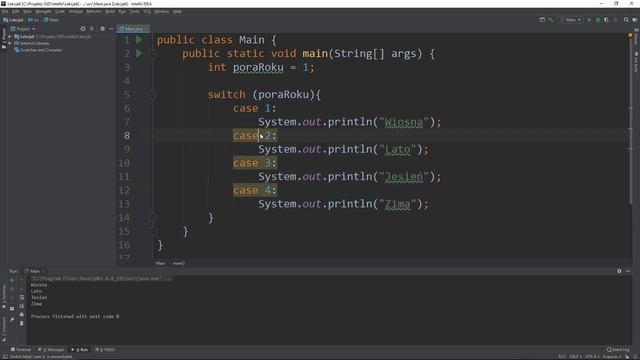Screen dimensions: 640x360
Task: Click soft-wrap icon in Run console sidebar
Action: point(22,298)
